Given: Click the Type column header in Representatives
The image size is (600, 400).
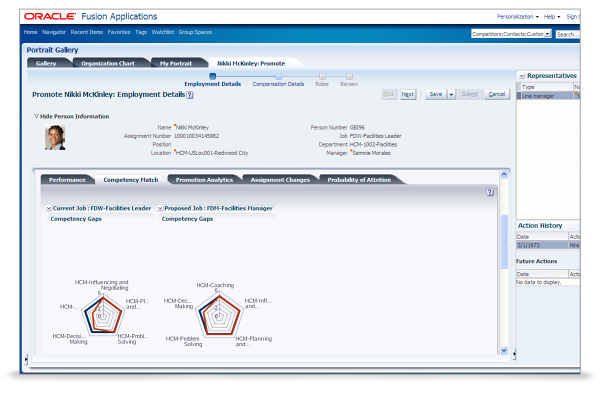Looking at the screenshot, I should point(545,87).
